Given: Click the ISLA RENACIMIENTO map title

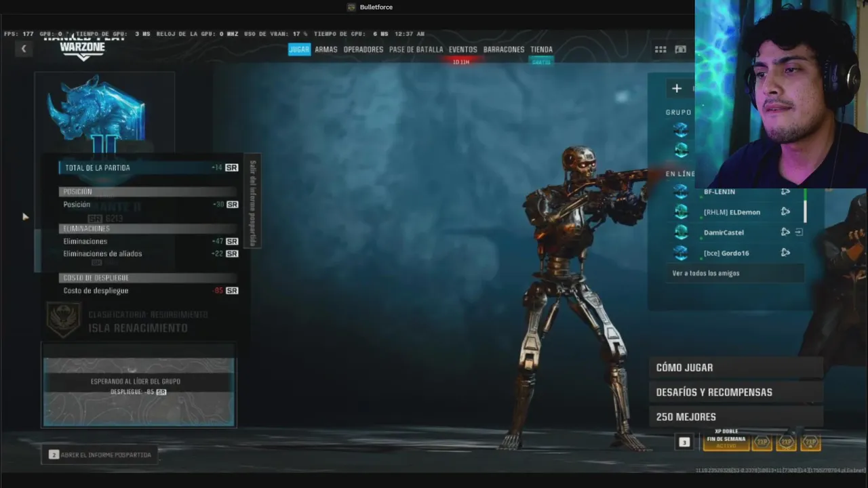Looking at the screenshot, I should point(138,328).
